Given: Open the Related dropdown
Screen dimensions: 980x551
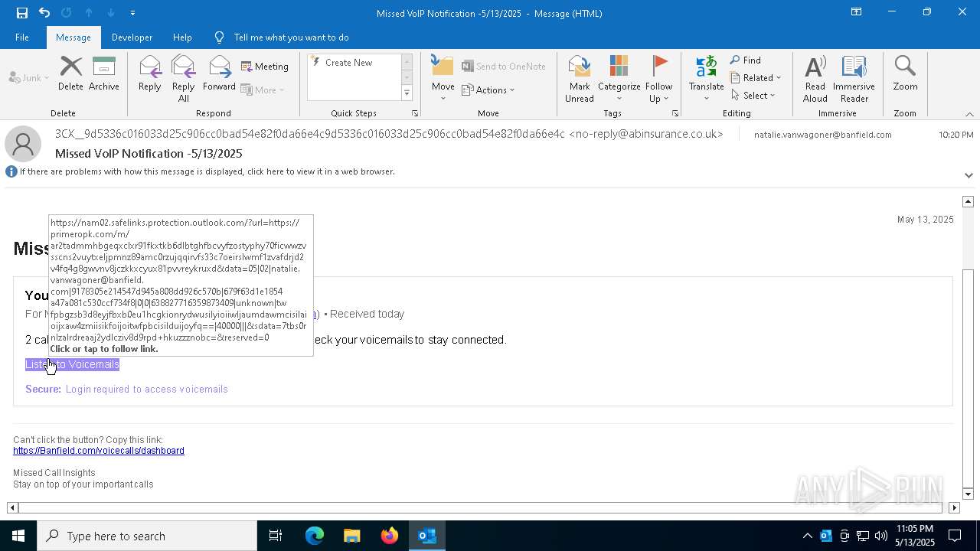Looking at the screenshot, I should [756, 78].
